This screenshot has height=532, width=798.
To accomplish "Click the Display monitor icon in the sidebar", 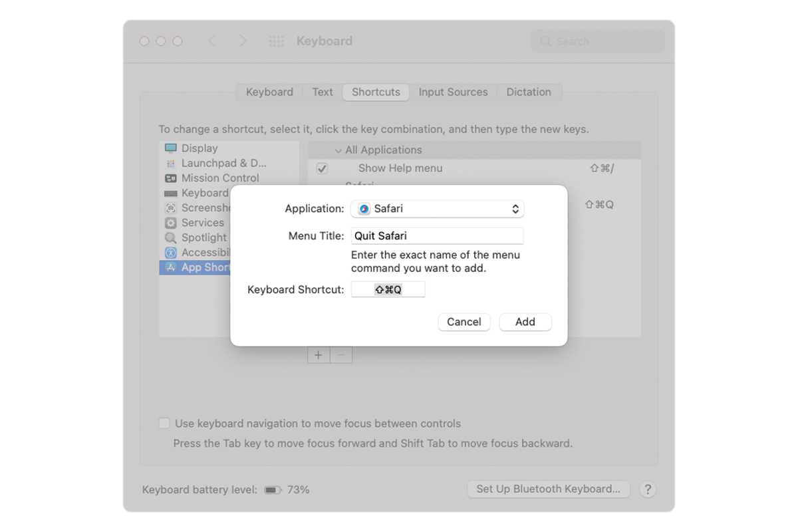I will pos(171,148).
